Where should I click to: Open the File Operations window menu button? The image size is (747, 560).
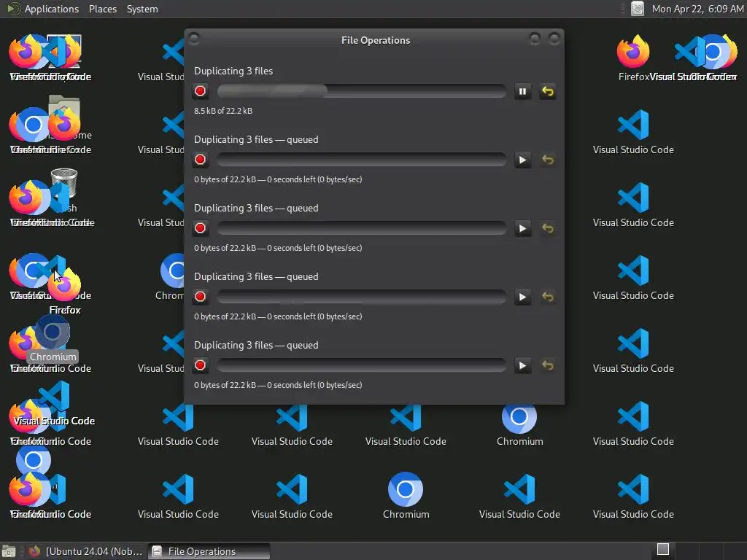point(194,39)
